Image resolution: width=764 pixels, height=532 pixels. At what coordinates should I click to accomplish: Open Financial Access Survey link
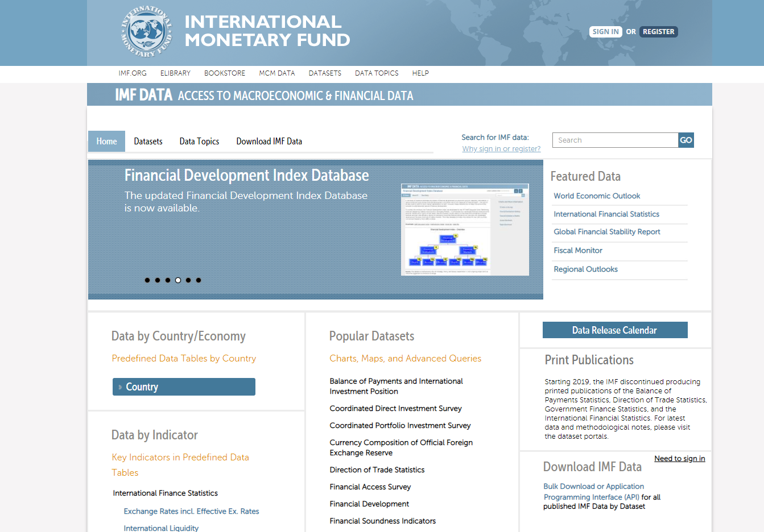point(370,487)
